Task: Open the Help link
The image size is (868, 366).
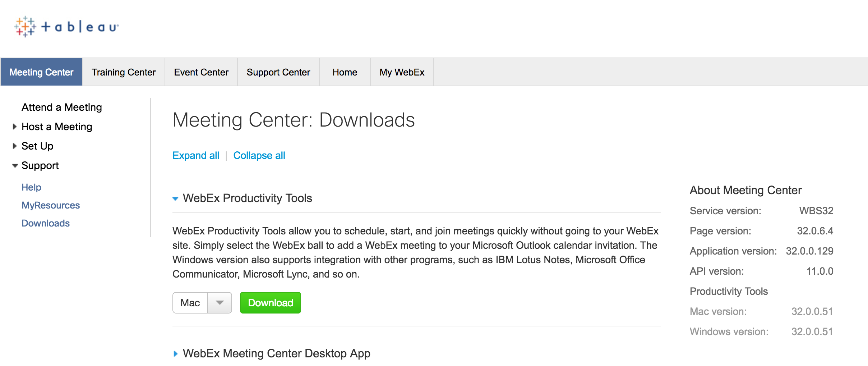Action: pos(31,187)
